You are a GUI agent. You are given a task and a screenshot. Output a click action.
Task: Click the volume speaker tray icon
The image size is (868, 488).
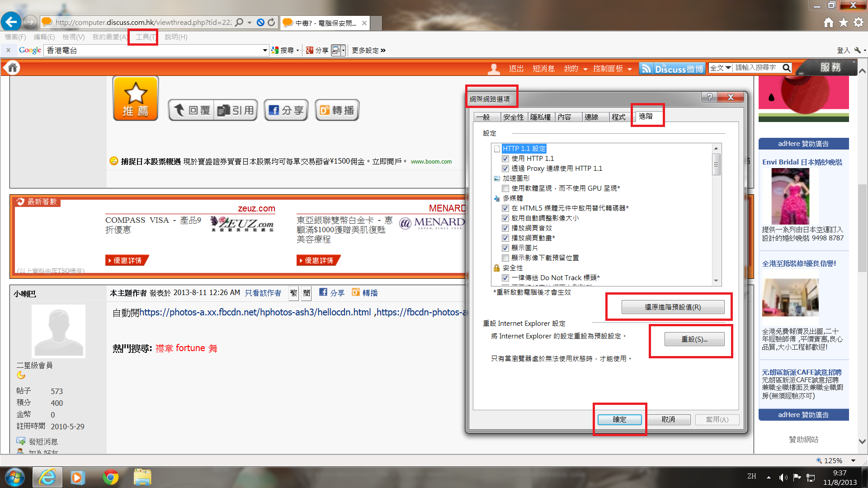783,477
